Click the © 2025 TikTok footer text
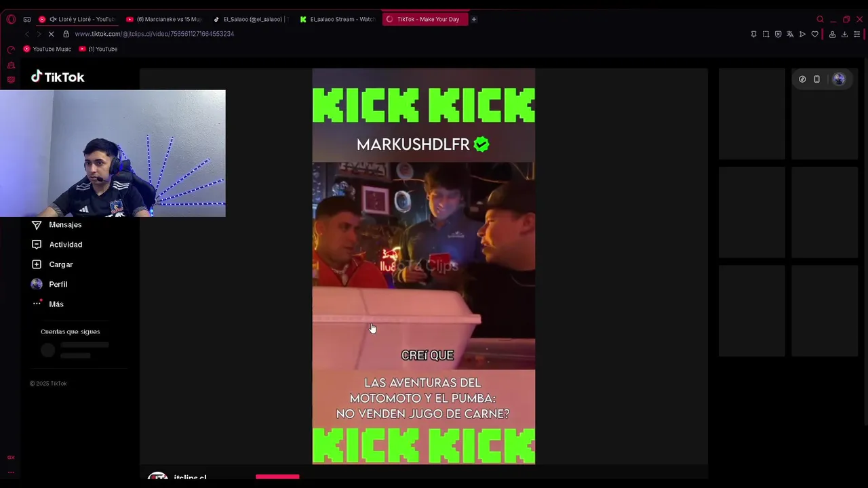 (x=48, y=384)
